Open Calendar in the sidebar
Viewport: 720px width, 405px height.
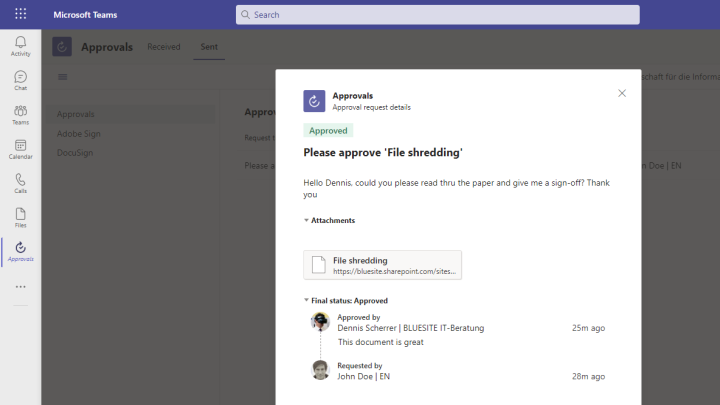click(21, 149)
